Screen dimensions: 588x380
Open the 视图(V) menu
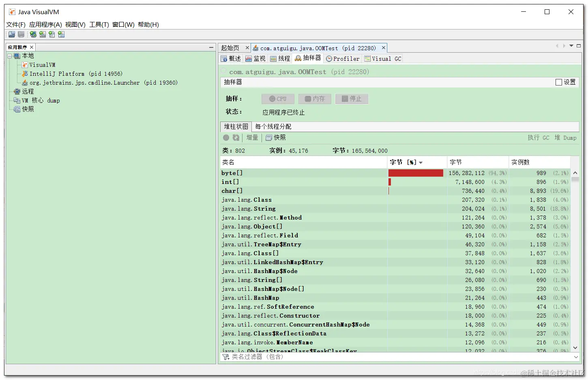click(x=75, y=25)
